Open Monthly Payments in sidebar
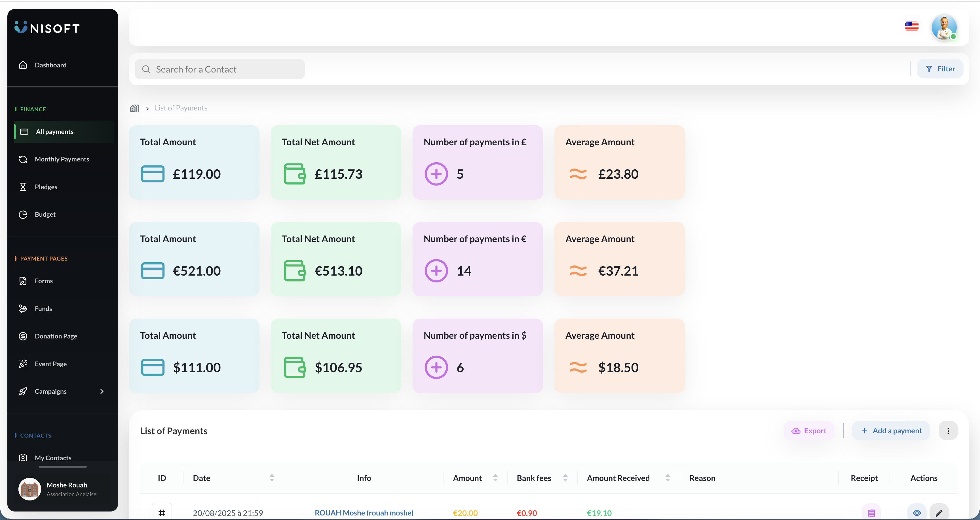 (x=62, y=159)
